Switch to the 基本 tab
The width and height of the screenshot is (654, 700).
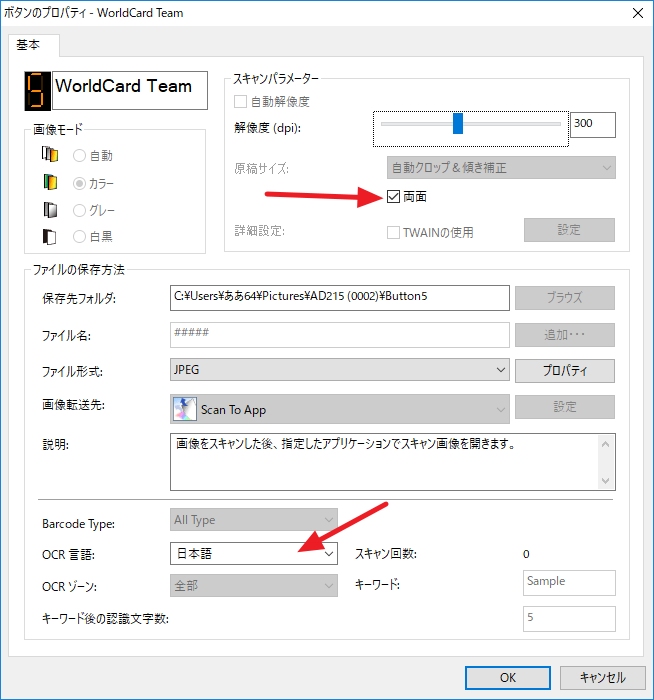click(x=34, y=45)
